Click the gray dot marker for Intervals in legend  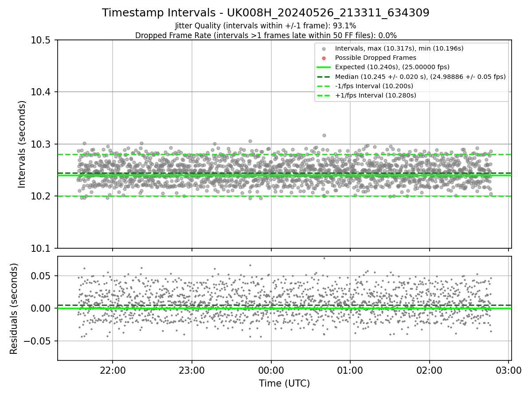[x=324, y=49]
